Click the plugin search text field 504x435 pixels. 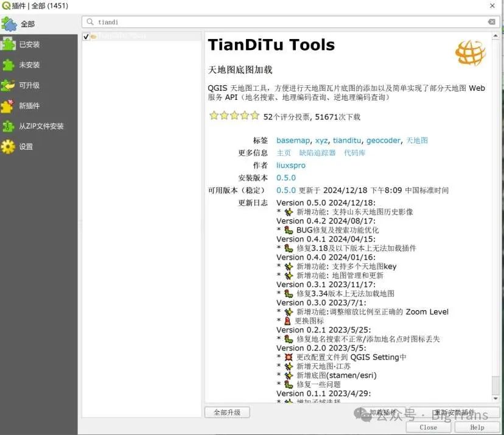coord(290,22)
